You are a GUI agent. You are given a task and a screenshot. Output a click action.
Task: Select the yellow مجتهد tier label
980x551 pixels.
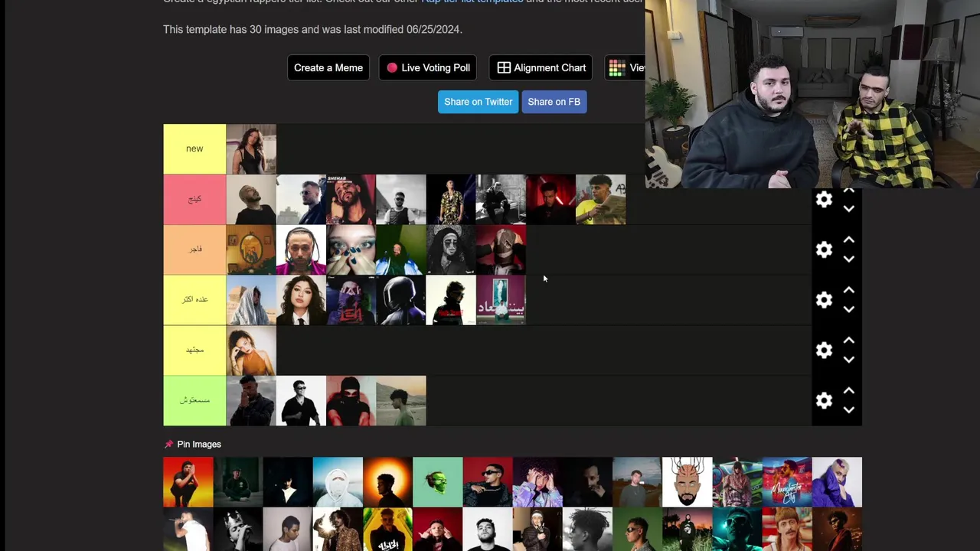tap(194, 350)
